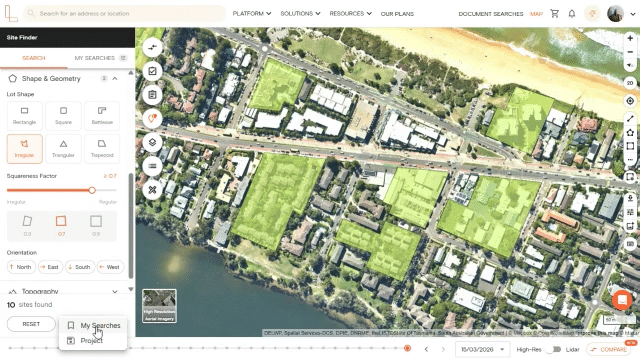
Task: Select the polygon draw tool
Action: tap(630, 132)
